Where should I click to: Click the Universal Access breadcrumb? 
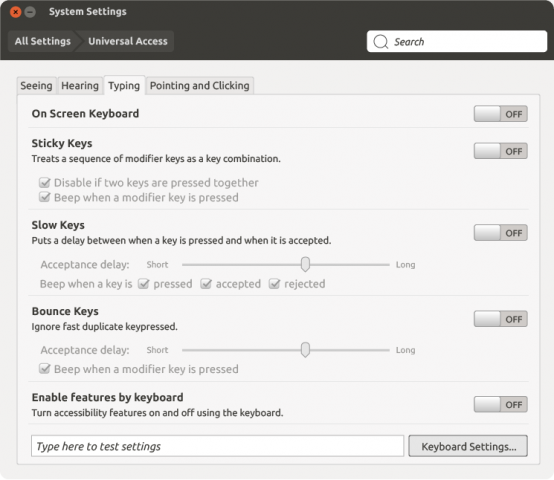pyautogui.click(x=128, y=41)
